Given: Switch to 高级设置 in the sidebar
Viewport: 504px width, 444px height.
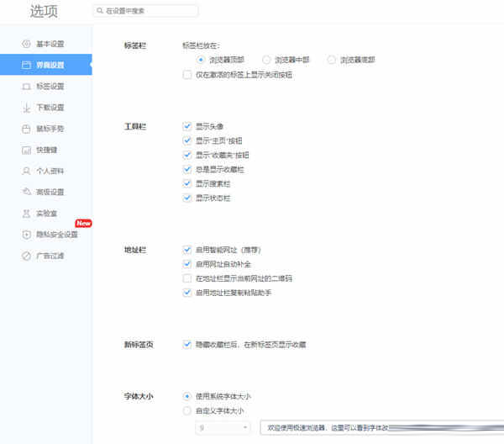Looking at the screenshot, I should (50, 193).
